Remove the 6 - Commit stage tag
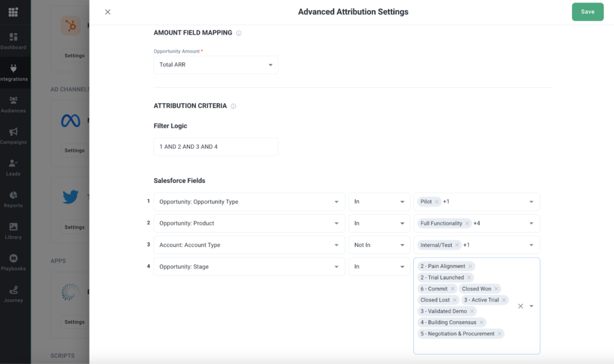Image resolution: width=614 pixels, height=364 pixels. 452,289
